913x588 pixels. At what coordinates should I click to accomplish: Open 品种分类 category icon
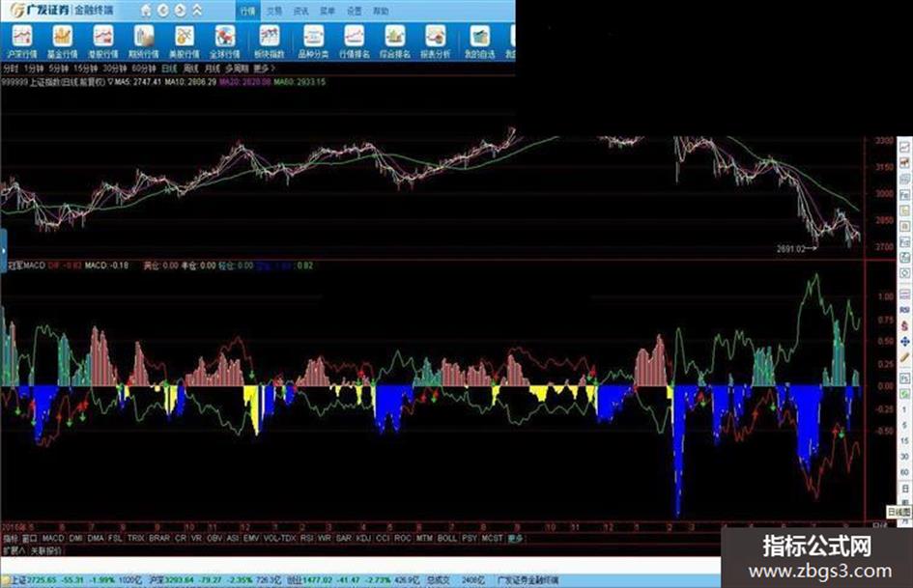point(313,42)
